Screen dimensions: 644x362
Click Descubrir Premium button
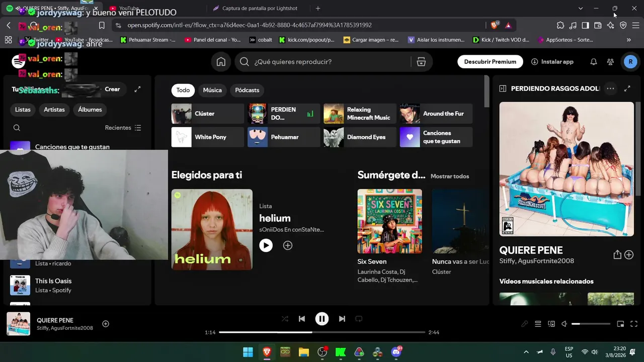490,62
